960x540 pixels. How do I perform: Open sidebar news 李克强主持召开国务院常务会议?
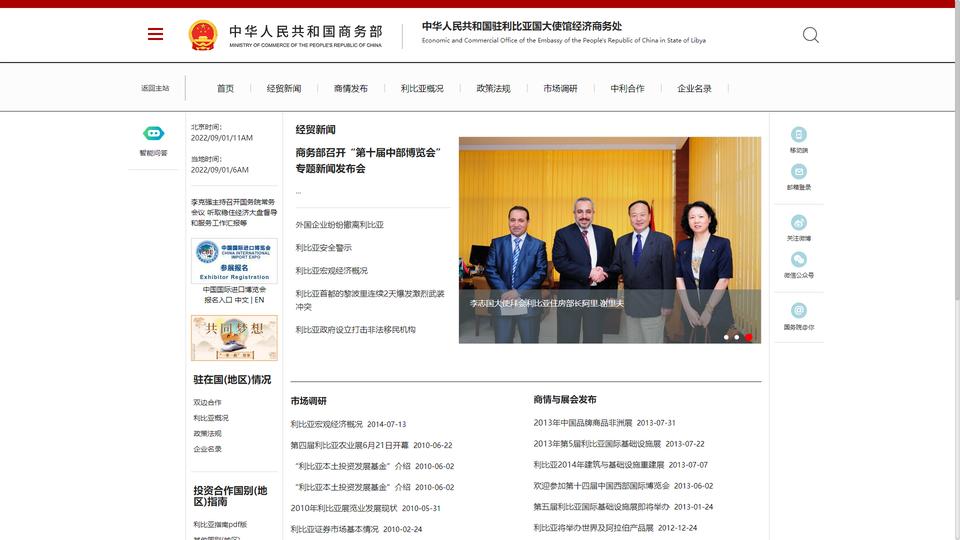pos(233,212)
